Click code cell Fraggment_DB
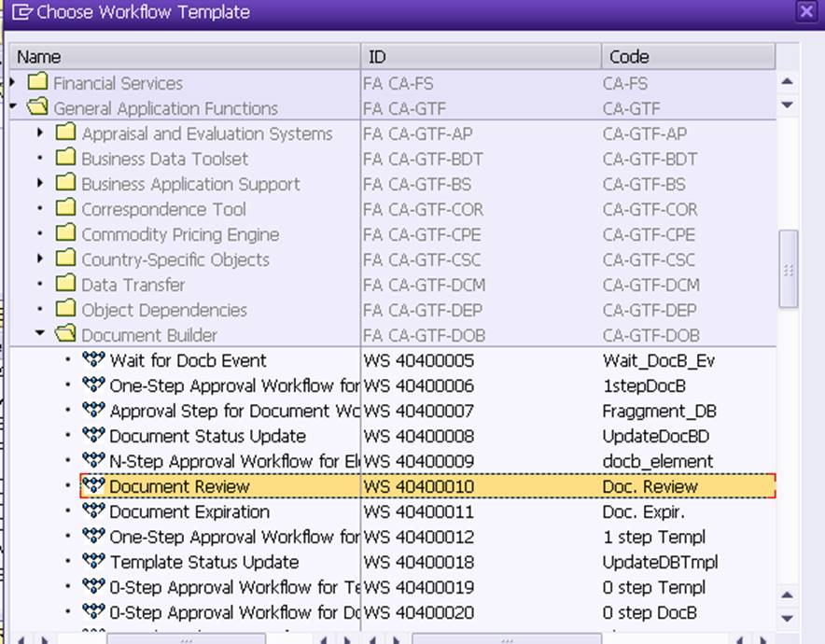 pos(659,411)
